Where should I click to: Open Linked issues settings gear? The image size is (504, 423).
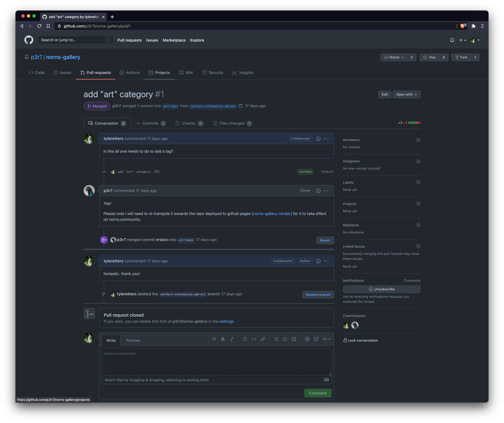[418, 246]
